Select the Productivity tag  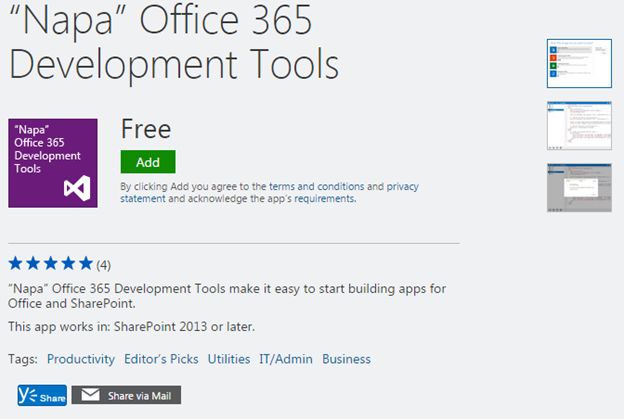point(81,359)
